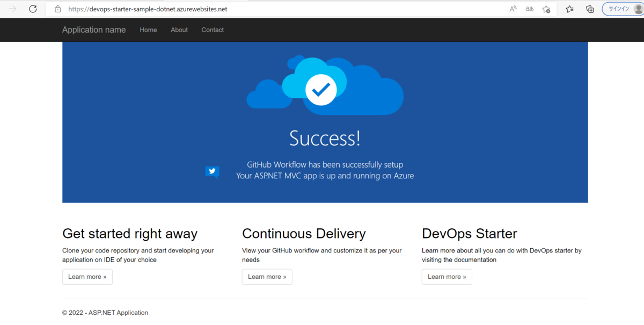Click the Success! heading text
The image size is (644, 325).
click(x=325, y=139)
